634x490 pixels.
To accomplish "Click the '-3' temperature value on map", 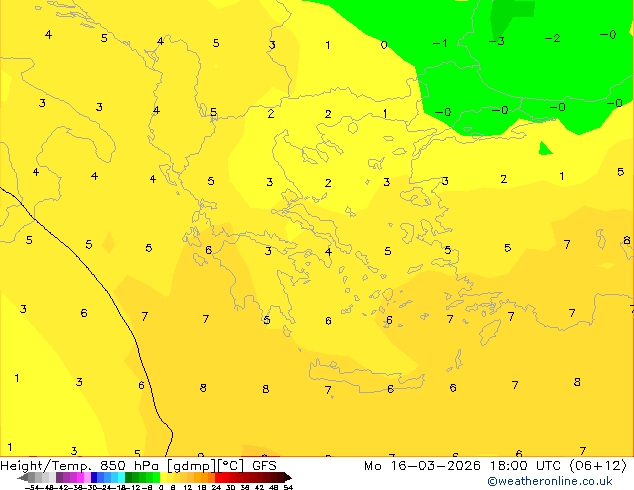I will [497, 41].
